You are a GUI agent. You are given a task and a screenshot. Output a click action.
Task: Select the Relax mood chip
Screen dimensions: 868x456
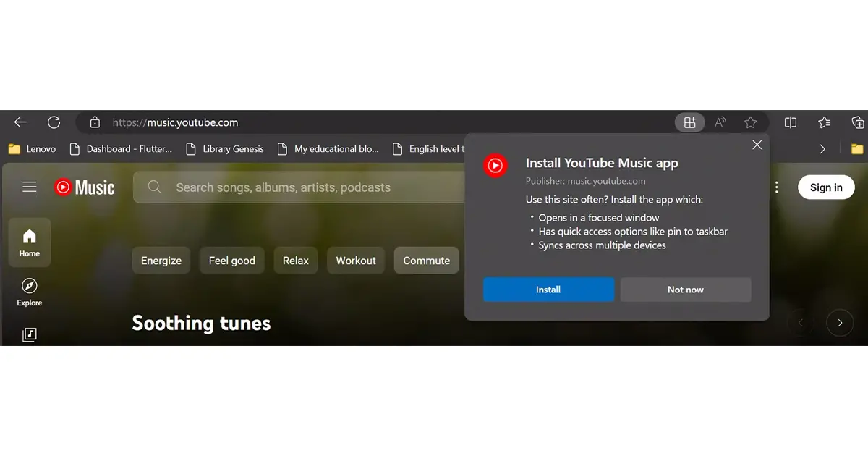296,261
